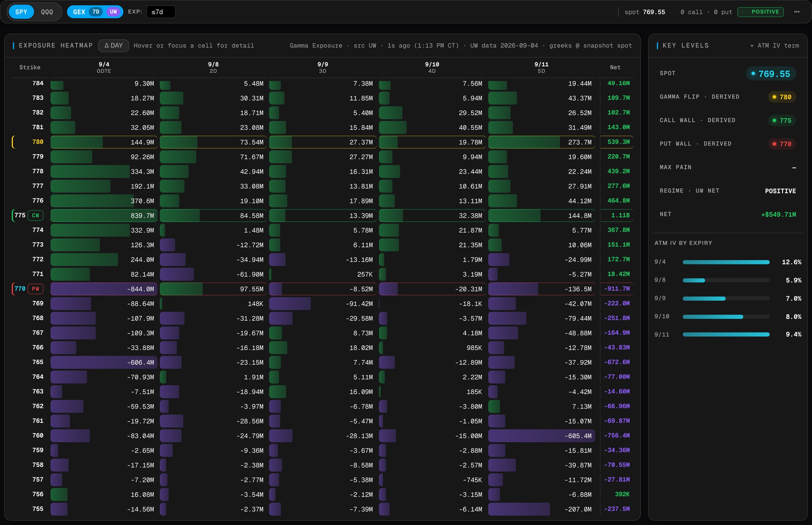Click the REGIME POSITIVE value in Key Levels
Viewport: 812px width, 525px height.
pos(780,191)
